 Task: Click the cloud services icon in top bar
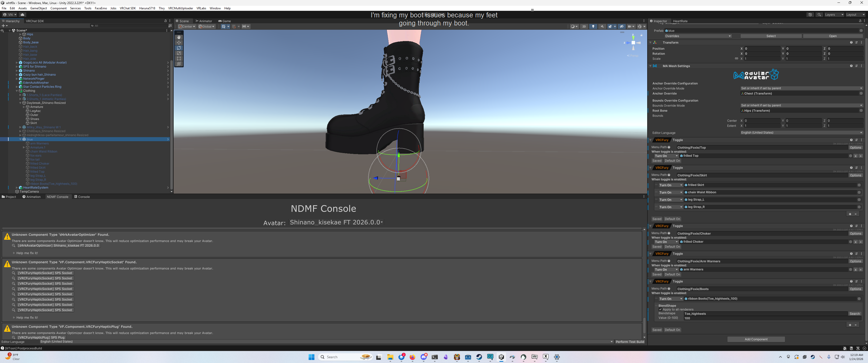22,15
